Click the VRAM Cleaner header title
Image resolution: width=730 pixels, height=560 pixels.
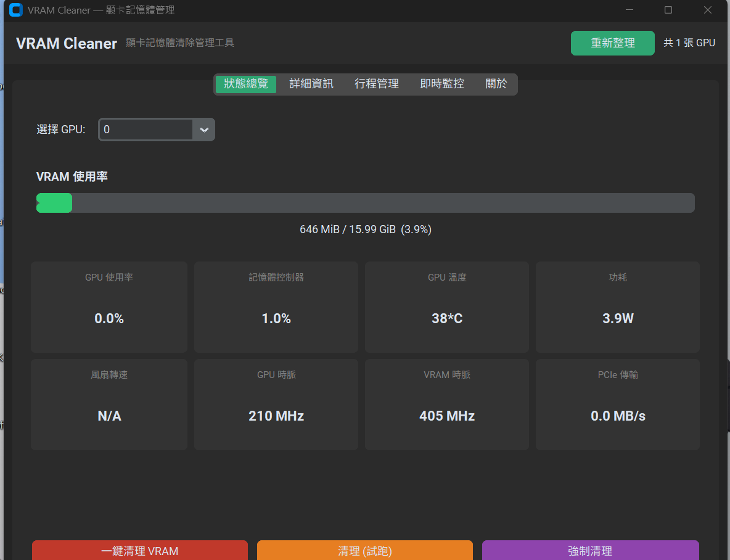tap(67, 43)
